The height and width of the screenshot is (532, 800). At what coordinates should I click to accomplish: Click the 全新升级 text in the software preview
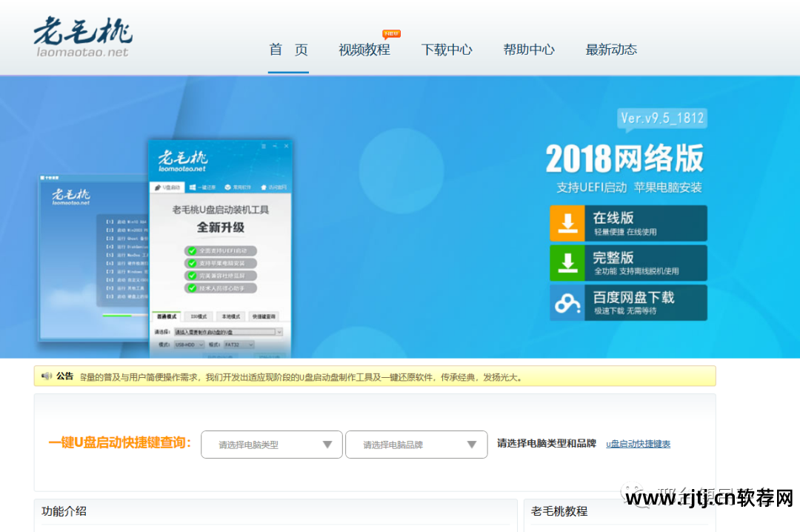pos(221,227)
